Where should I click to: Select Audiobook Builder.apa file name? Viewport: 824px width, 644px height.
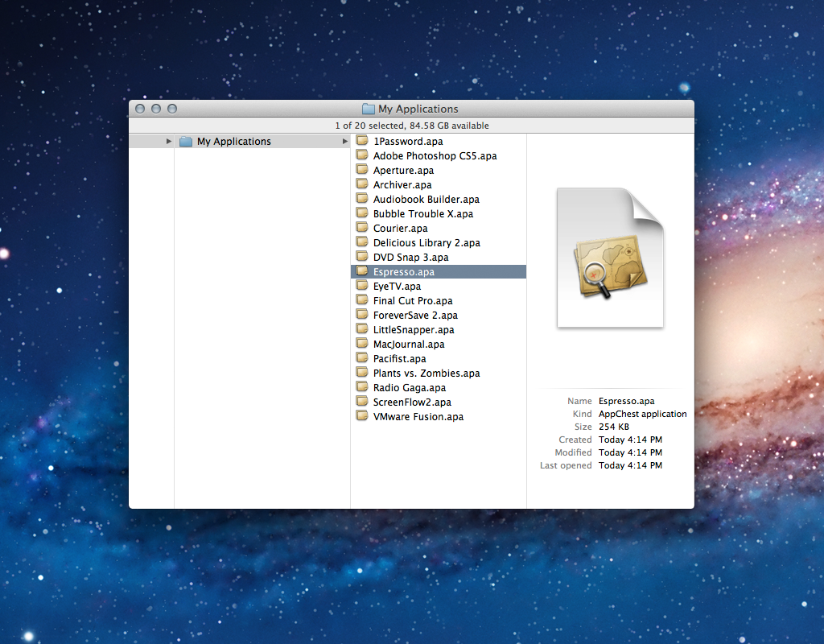426,200
